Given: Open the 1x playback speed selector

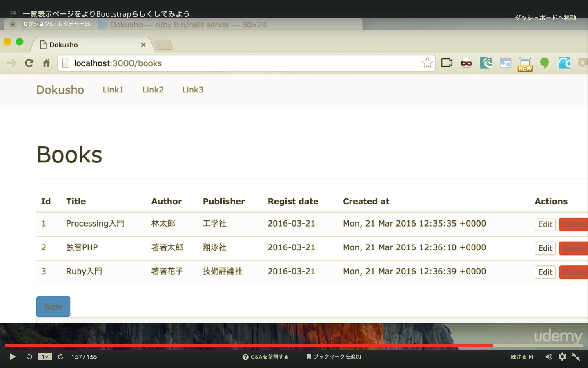Looking at the screenshot, I should click(x=45, y=357).
